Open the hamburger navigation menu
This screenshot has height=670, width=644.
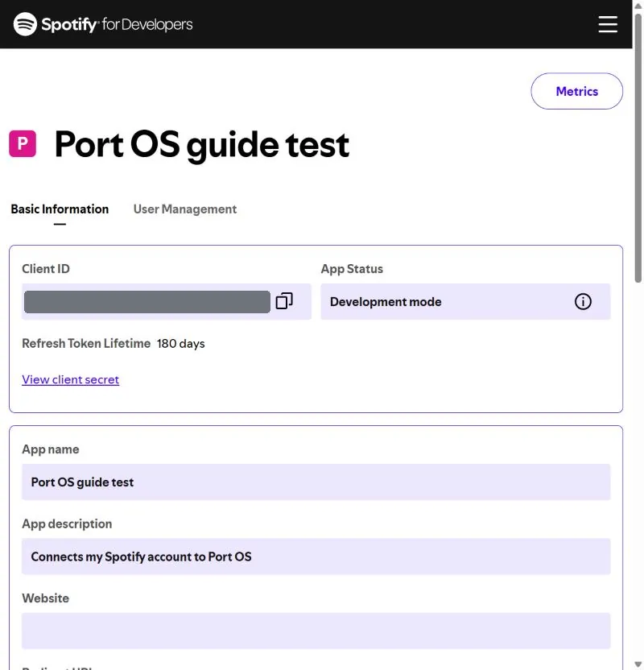click(x=607, y=24)
